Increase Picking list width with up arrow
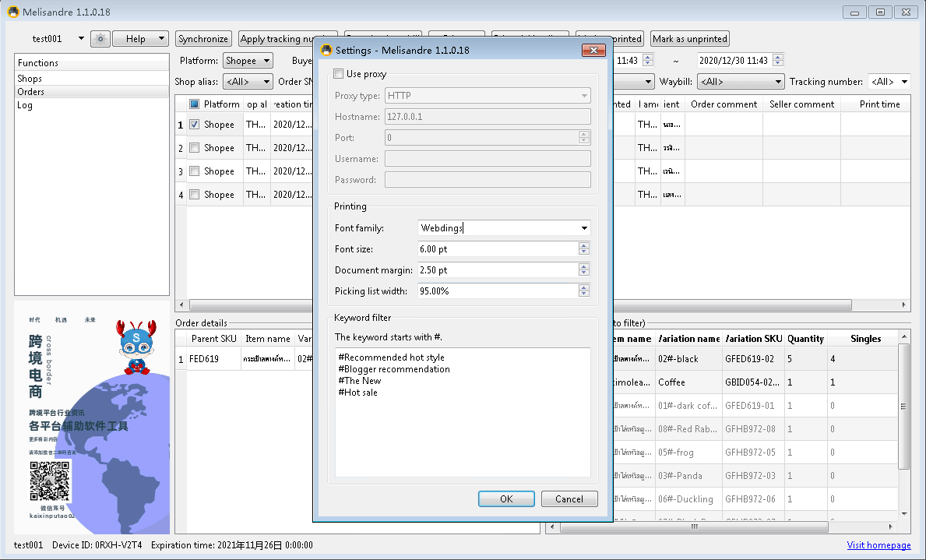Viewport: 926px width, 560px height. (x=584, y=287)
